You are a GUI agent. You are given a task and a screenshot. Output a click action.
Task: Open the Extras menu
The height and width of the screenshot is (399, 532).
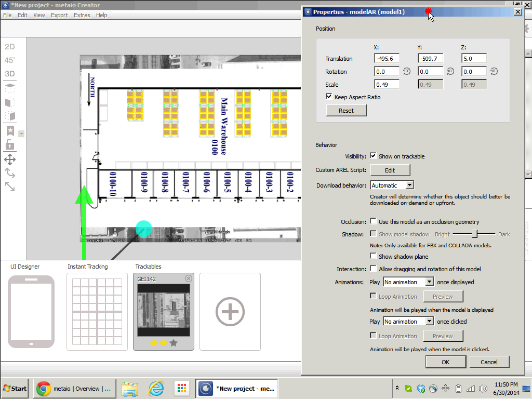tap(82, 15)
